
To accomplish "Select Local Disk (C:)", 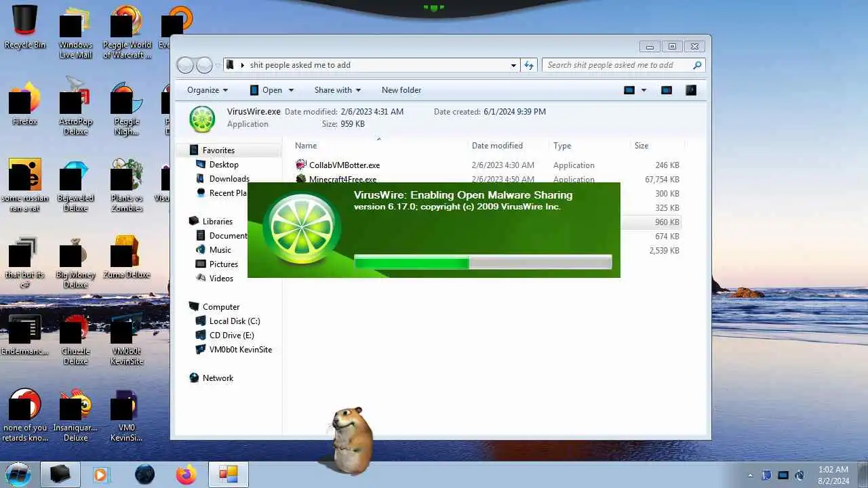I will 235,321.
